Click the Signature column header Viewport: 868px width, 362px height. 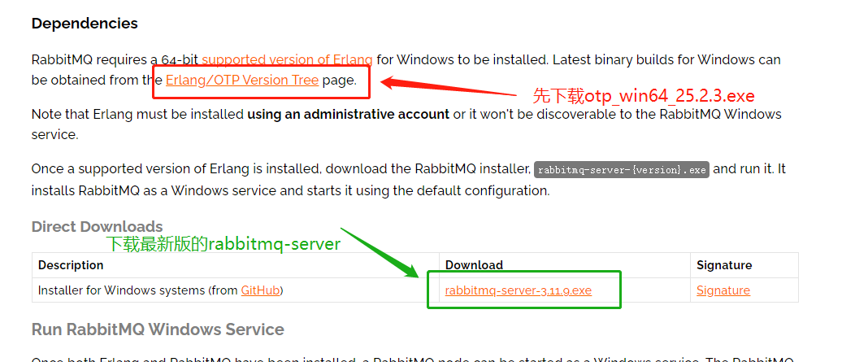pos(723,265)
